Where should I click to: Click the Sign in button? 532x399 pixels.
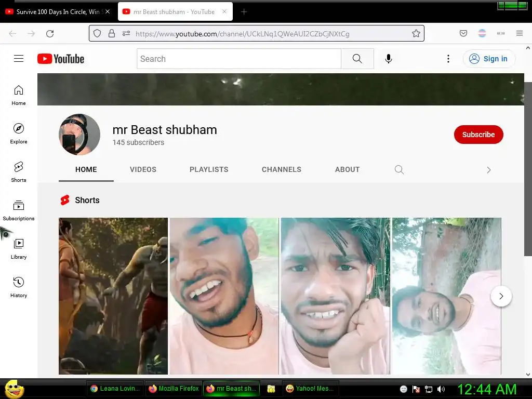pyautogui.click(x=489, y=59)
